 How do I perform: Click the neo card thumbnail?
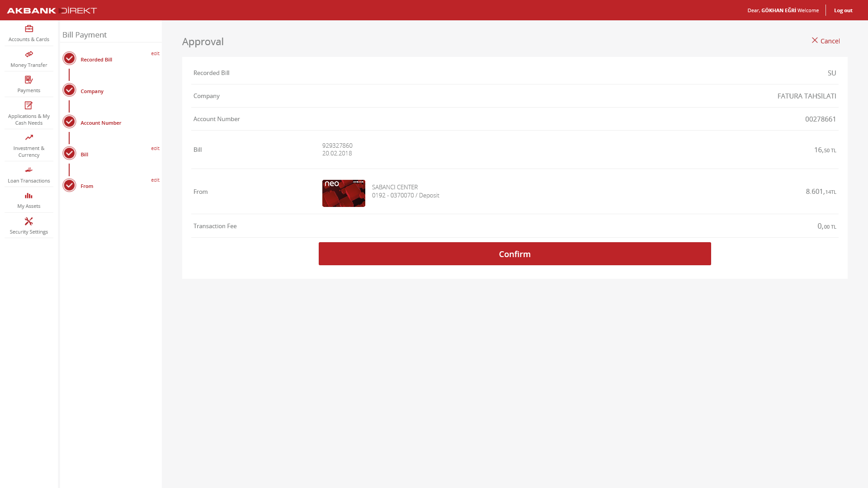344,193
